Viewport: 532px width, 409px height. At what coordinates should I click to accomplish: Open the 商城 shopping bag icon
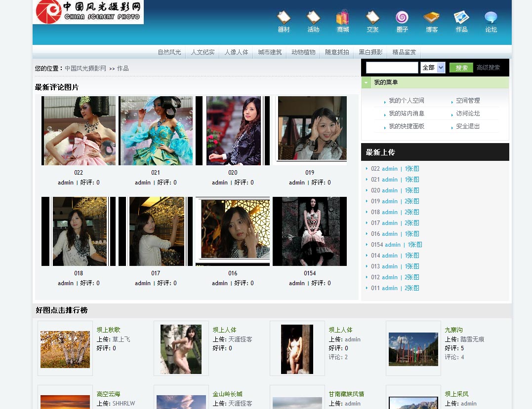(x=343, y=21)
